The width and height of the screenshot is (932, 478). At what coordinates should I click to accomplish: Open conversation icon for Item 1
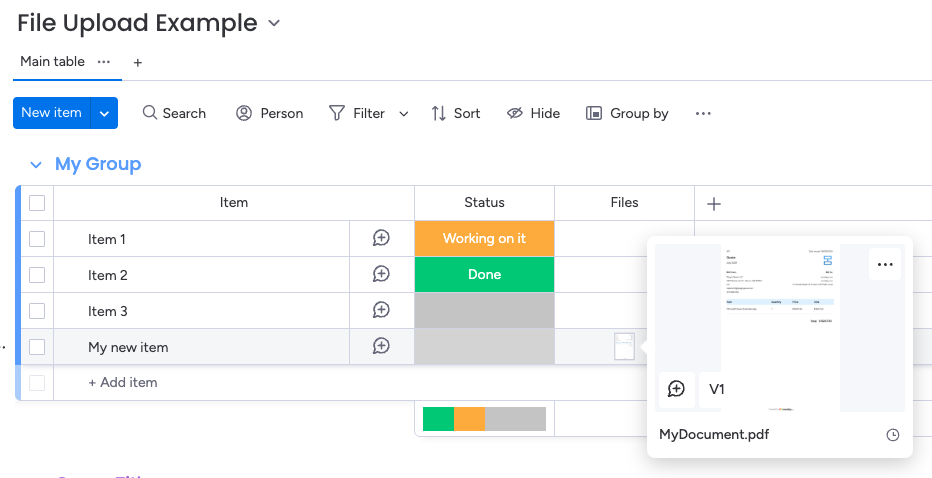point(381,238)
